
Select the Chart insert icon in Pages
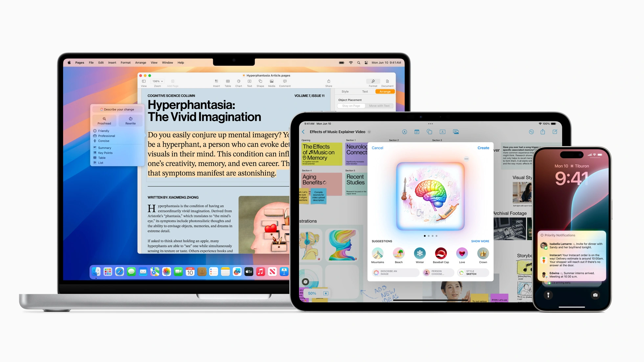click(x=238, y=83)
